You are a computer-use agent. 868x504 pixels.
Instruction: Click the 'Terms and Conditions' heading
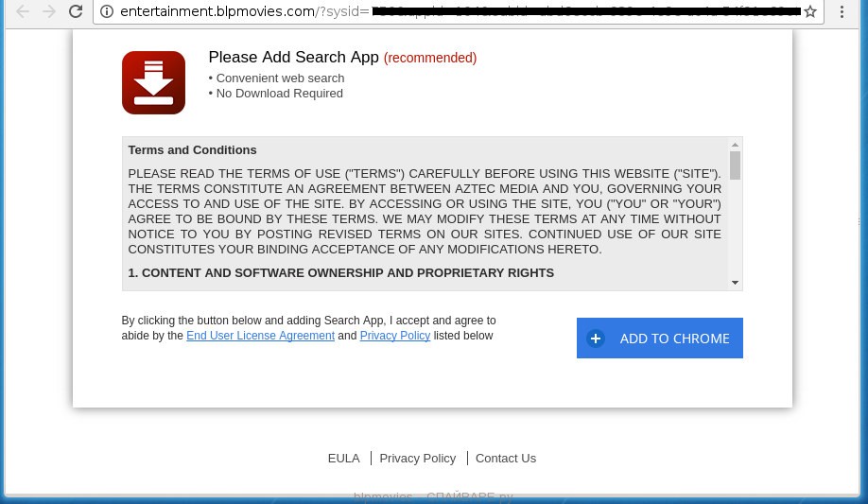[192, 150]
